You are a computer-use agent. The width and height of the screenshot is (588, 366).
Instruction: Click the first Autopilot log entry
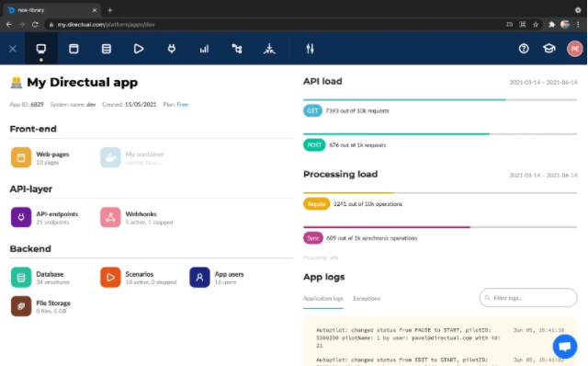440,337
